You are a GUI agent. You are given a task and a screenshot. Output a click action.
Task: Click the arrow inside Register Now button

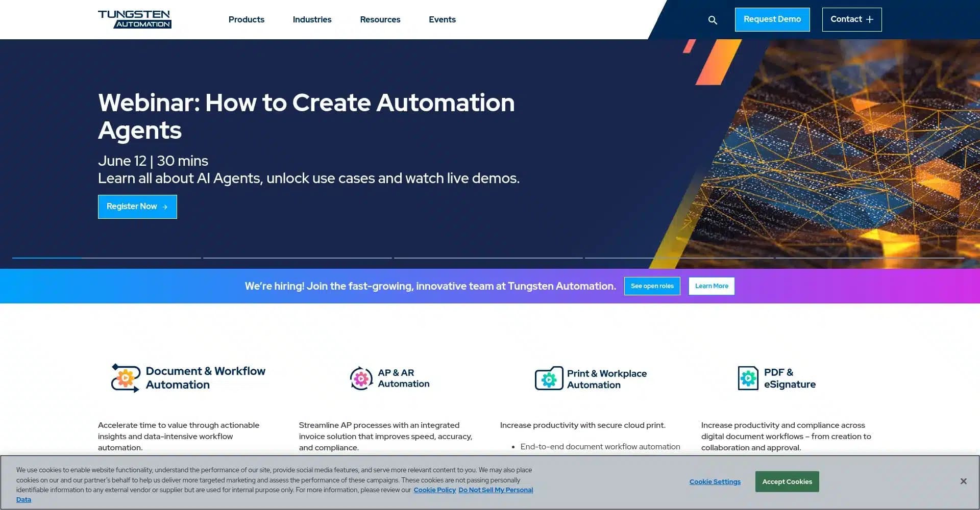click(x=165, y=207)
